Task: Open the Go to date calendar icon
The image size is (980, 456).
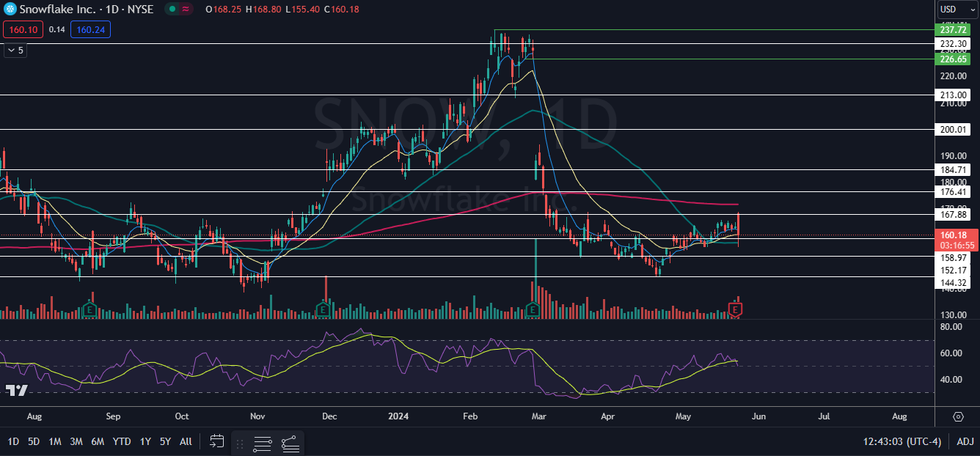Action: point(216,441)
